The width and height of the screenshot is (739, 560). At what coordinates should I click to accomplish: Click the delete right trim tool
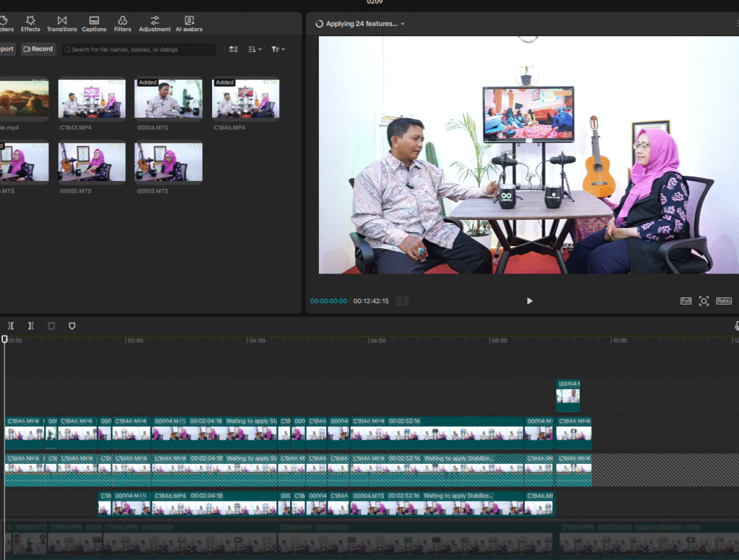[x=31, y=326]
